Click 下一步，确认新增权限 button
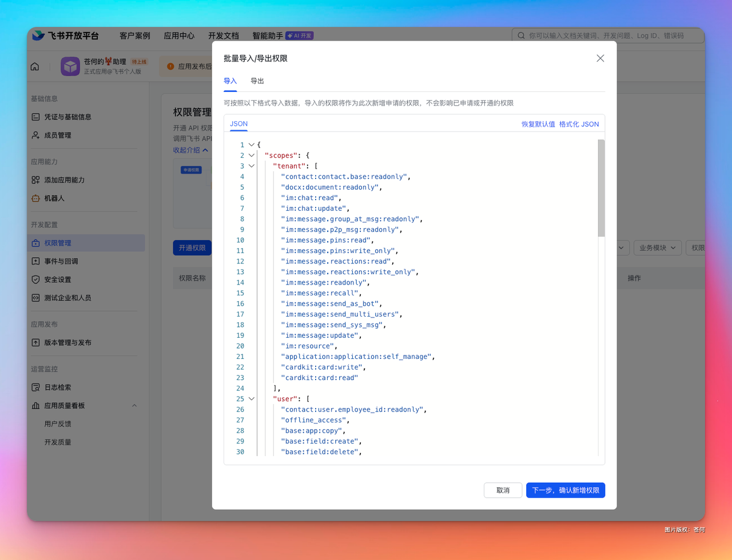 (566, 490)
